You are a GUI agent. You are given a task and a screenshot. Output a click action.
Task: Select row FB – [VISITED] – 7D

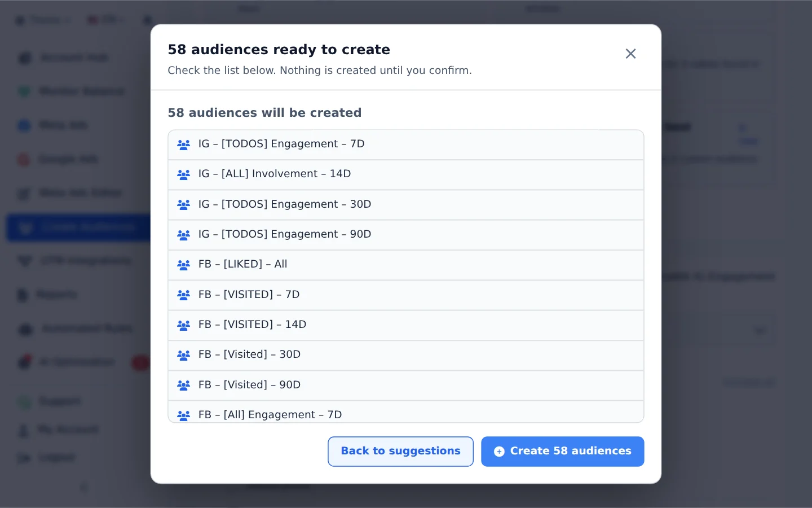pos(406,295)
